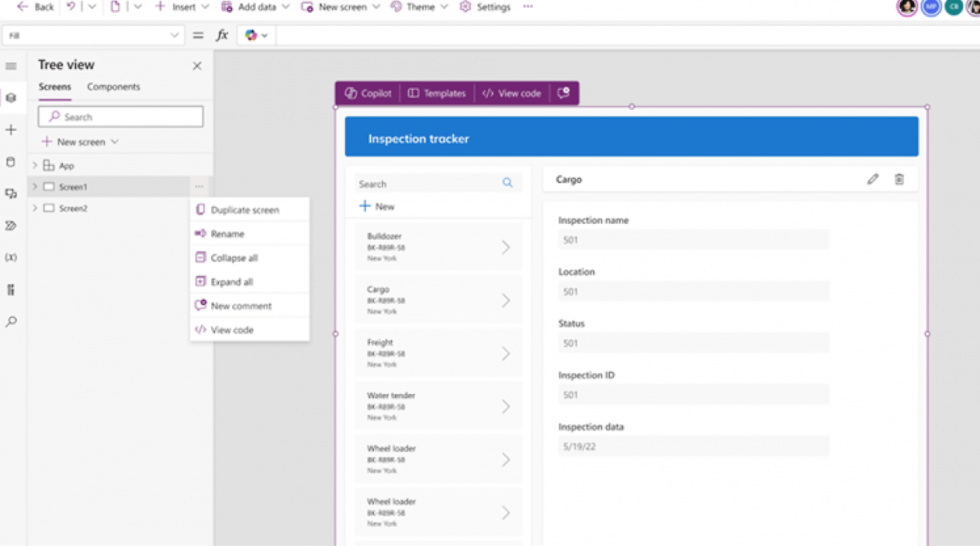The height and width of the screenshot is (546, 980).
Task: Open the New screen dropdown arrow
Action: [114, 142]
